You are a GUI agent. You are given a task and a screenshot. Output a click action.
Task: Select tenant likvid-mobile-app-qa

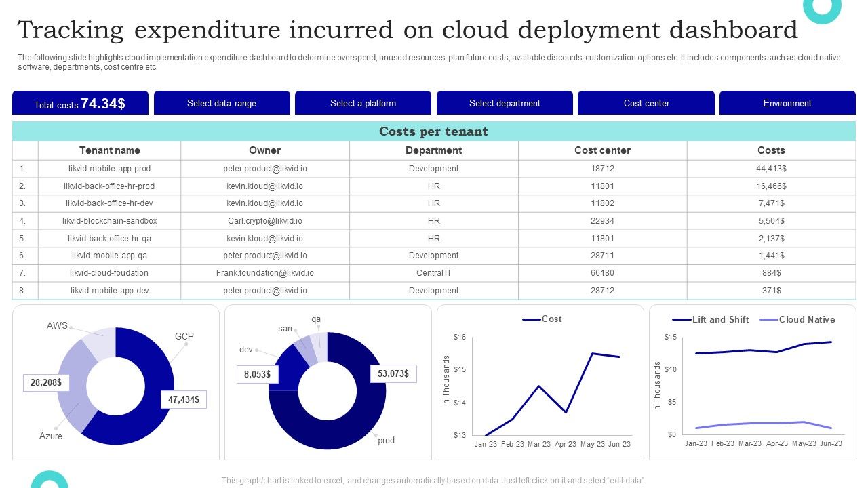110,256
